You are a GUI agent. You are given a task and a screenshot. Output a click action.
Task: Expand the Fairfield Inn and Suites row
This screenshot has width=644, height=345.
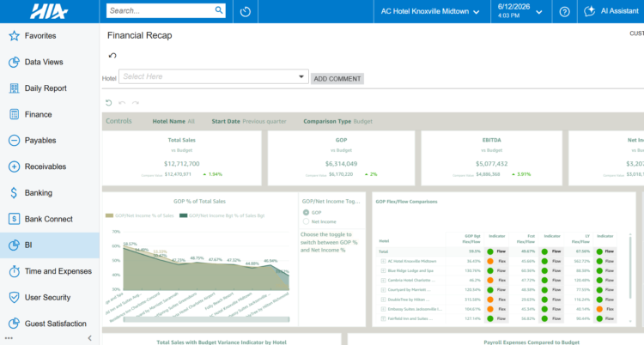coord(383,318)
